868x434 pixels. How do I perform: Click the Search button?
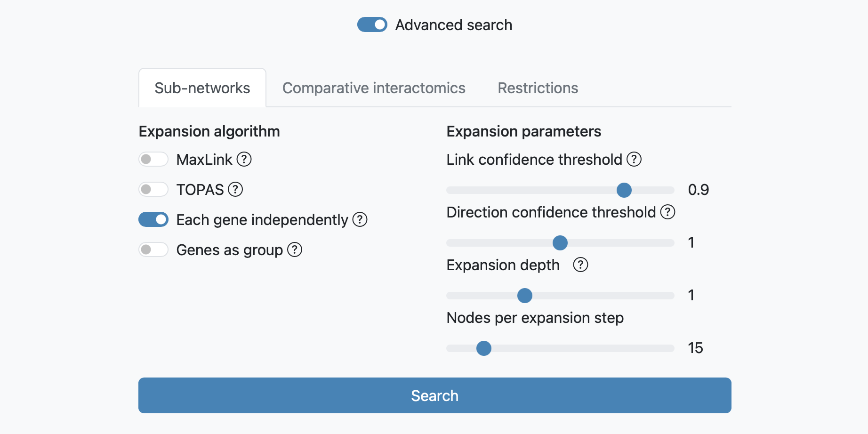(x=435, y=395)
